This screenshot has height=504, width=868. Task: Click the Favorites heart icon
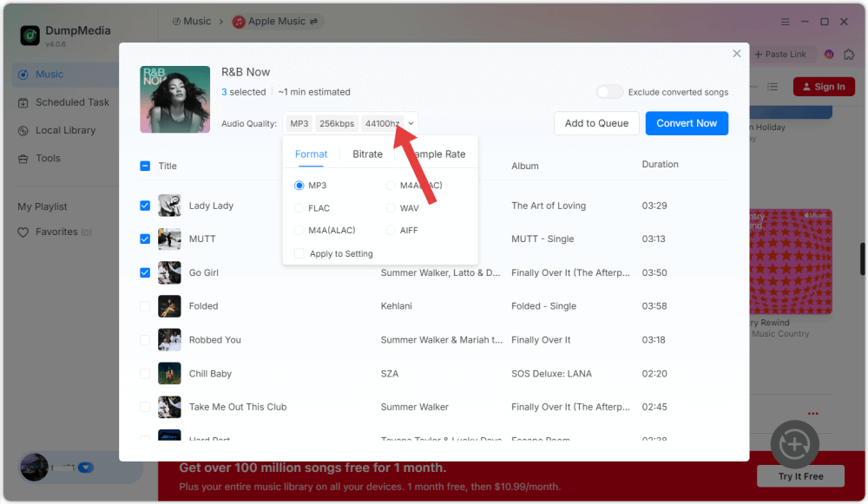point(23,232)
